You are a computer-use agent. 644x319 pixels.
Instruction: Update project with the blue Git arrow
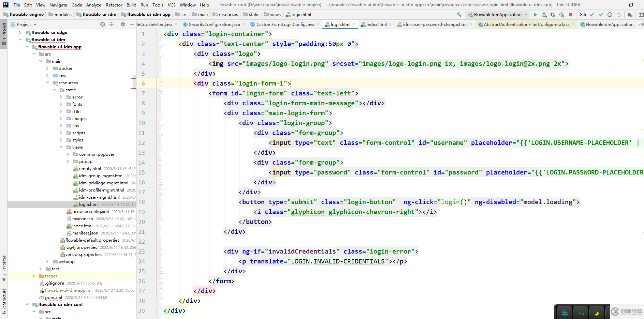592,15
